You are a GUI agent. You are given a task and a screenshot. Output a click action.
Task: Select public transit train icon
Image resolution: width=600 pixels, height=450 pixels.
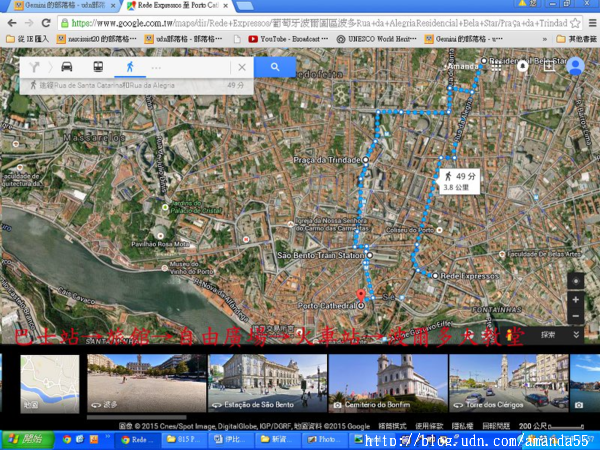[x=98, y=67]
